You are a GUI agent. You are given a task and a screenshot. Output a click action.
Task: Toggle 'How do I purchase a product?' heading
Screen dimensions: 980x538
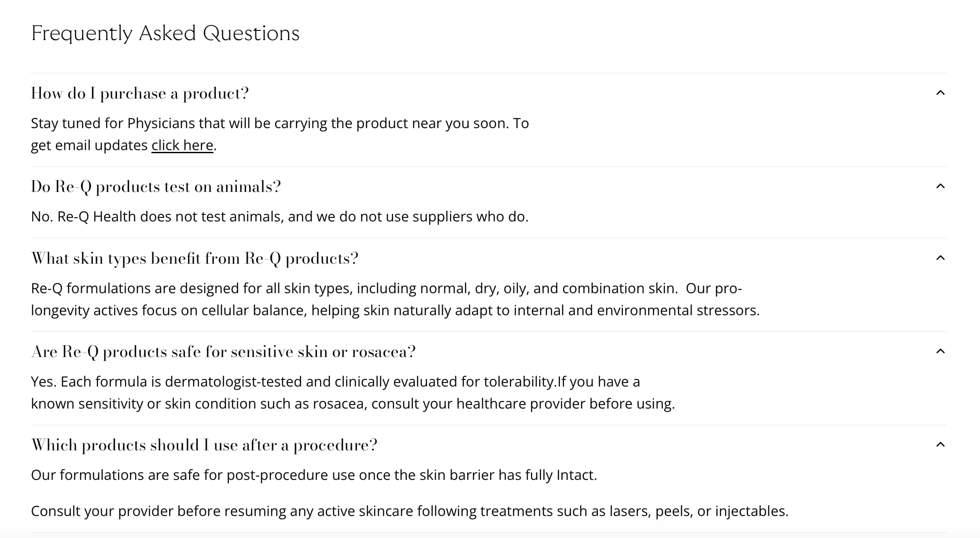click(140, 93)
